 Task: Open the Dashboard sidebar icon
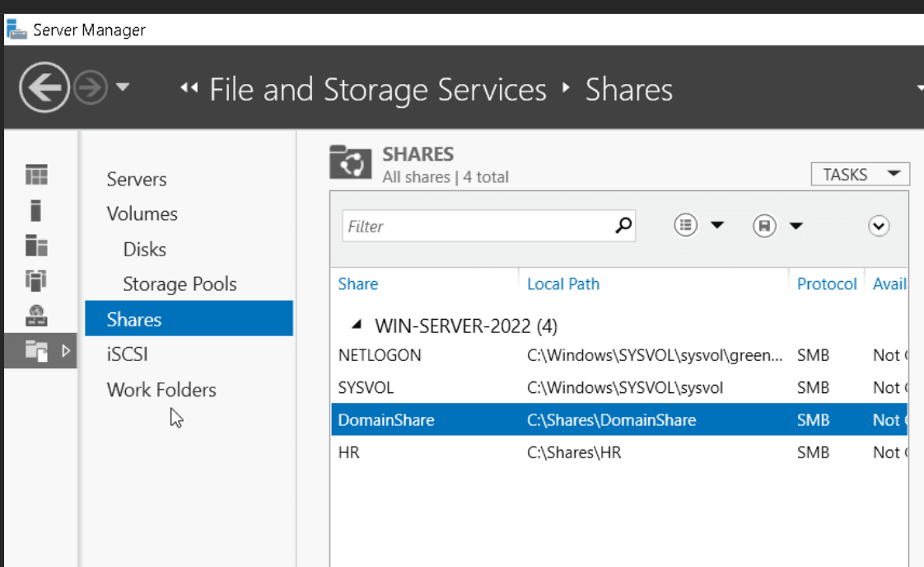tap(36, 175)
